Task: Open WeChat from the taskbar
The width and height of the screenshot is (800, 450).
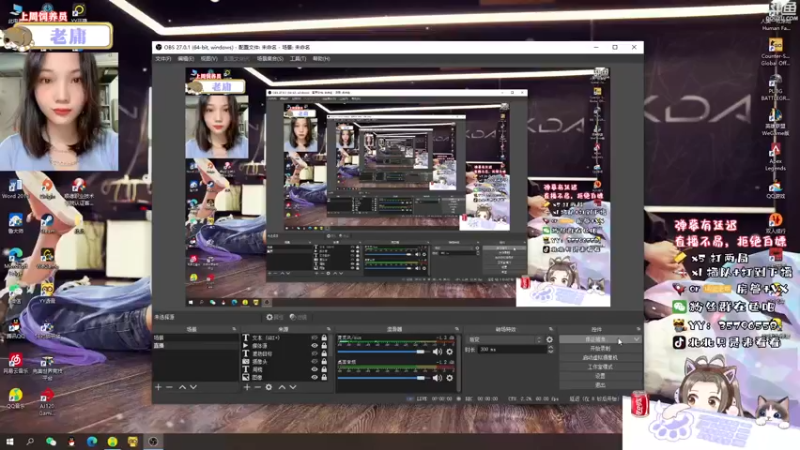Action: pyautogui.click(x=51, y=442)
